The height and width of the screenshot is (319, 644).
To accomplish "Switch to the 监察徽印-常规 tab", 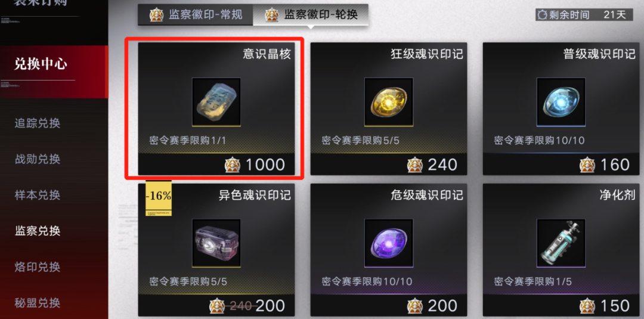I will click(x=196, y=15).
